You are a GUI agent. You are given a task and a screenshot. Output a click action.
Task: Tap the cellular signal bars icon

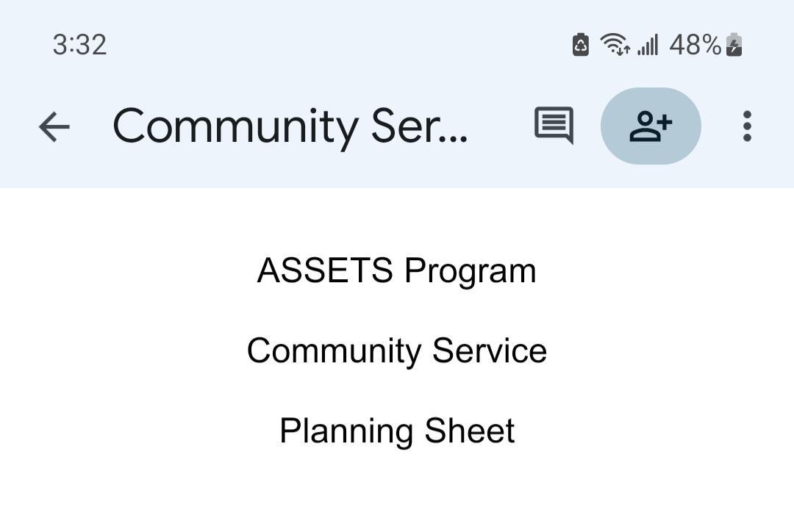(x=648, y=45)
